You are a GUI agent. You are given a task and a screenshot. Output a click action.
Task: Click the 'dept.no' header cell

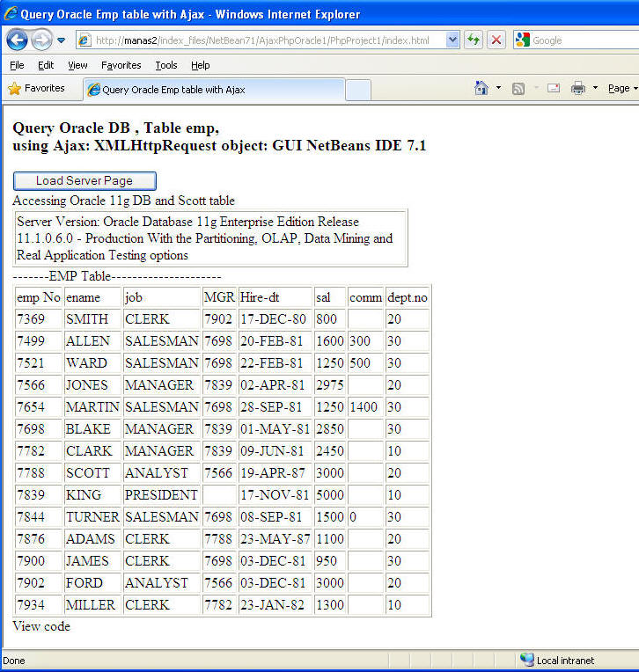[408, 297]
